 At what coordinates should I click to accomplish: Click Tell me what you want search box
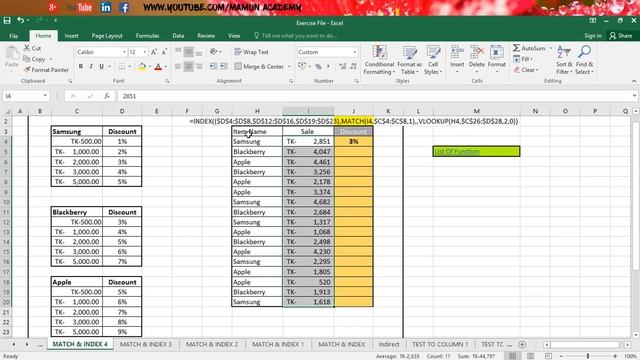click(x=296, y=36)
